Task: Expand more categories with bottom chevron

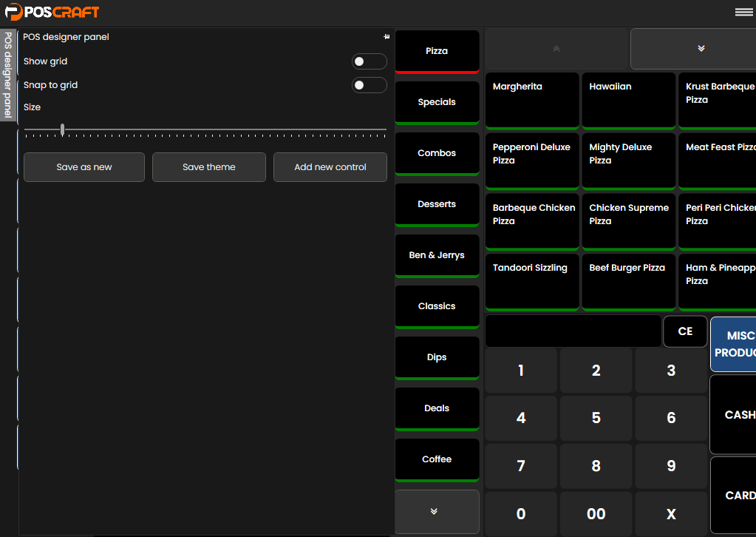Action: point(437,511)
